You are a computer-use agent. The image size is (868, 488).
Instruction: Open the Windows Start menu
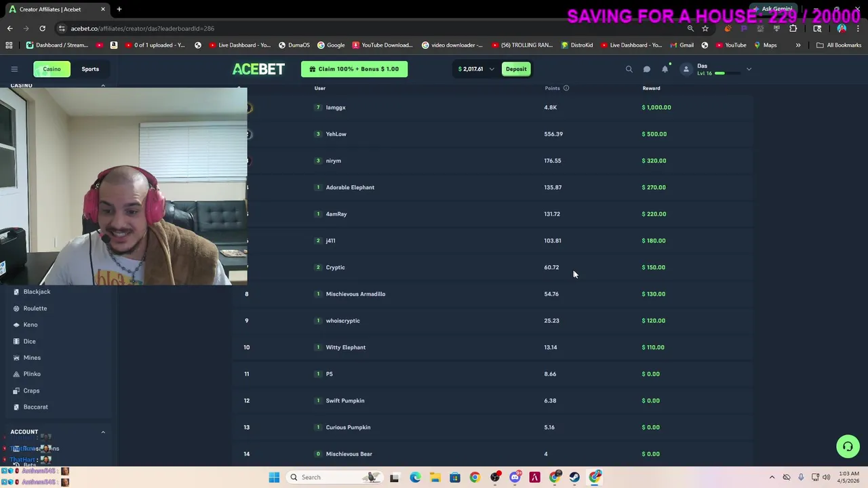274,477
